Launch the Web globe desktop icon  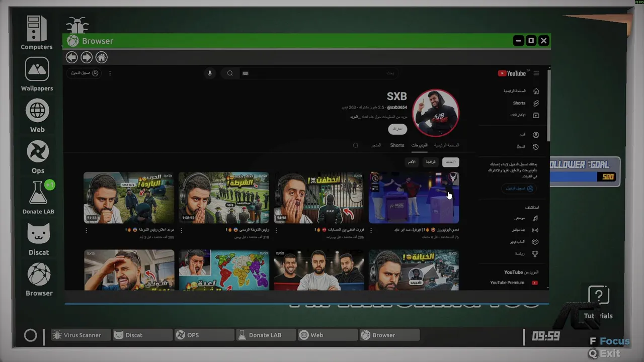click(37, 115)
